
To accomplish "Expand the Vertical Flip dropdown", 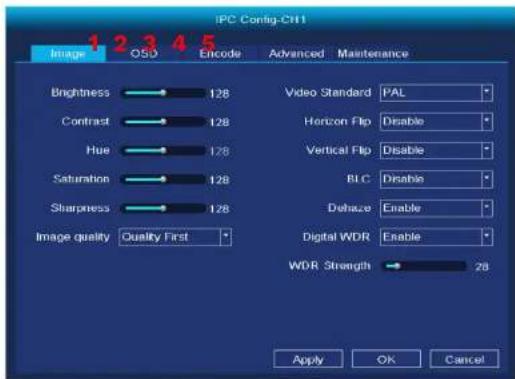I will pos(436,150).
